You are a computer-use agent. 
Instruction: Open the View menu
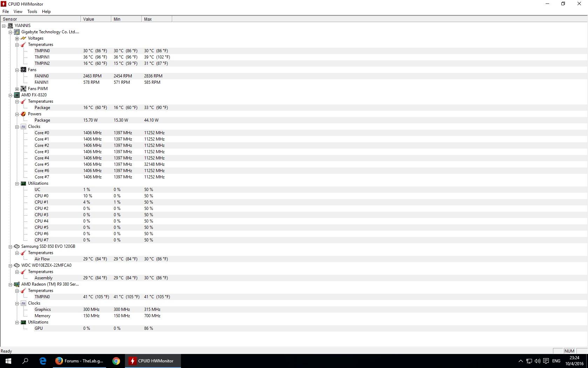tap(18, 12)
